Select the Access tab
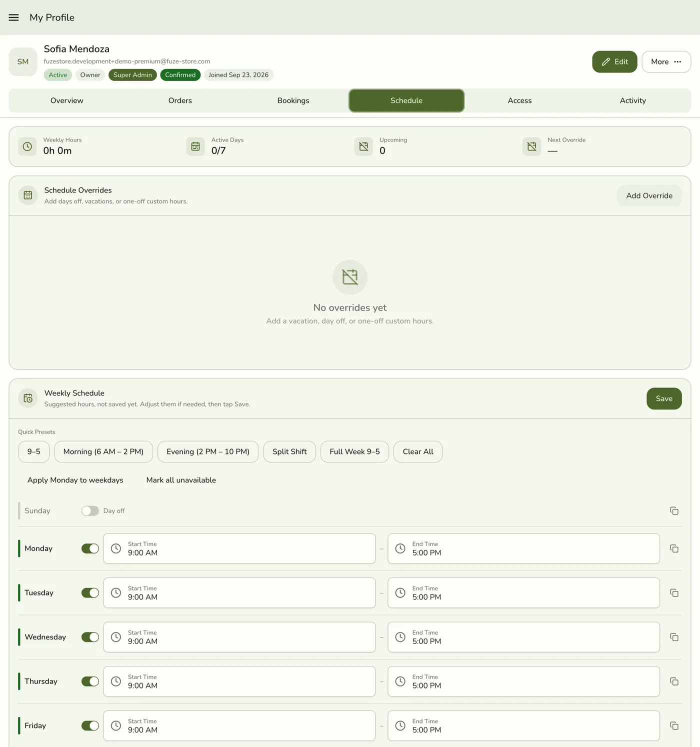The image size is (700, 747). (x=520, y=100)
